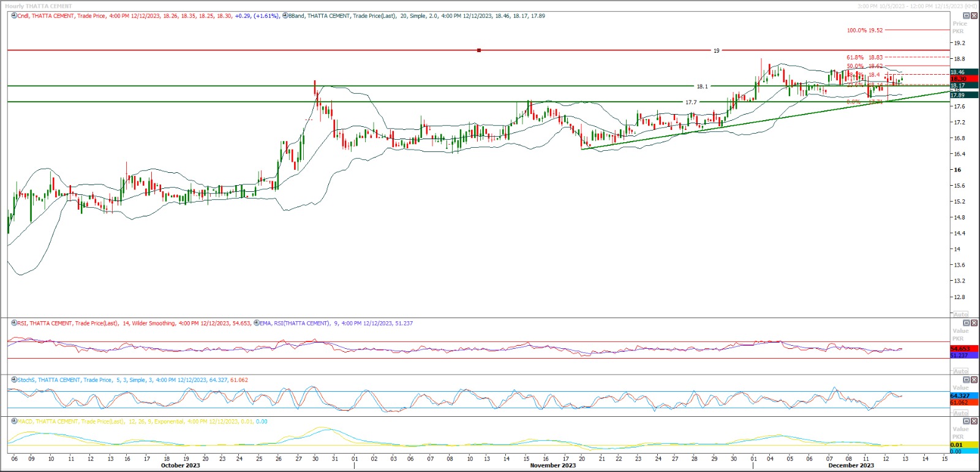Select the '17.7' horizontal line label
The image size is (980, 472).
pos(691,102)
